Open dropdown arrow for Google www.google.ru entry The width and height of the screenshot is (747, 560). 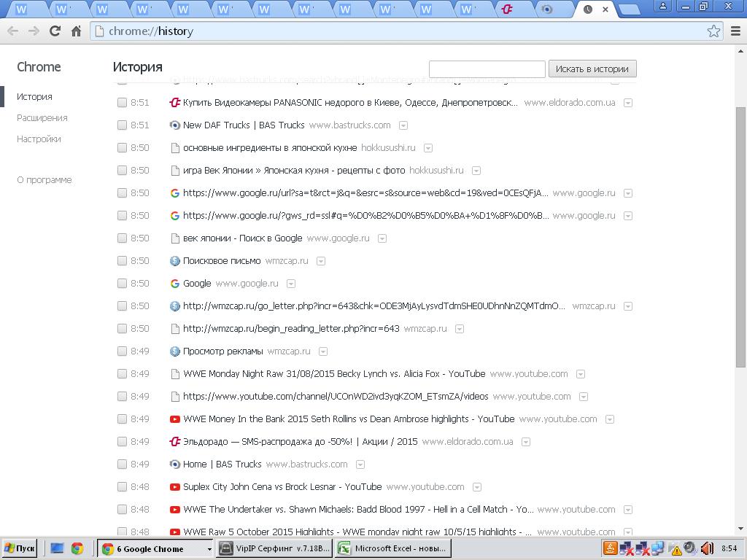[290, 284]
